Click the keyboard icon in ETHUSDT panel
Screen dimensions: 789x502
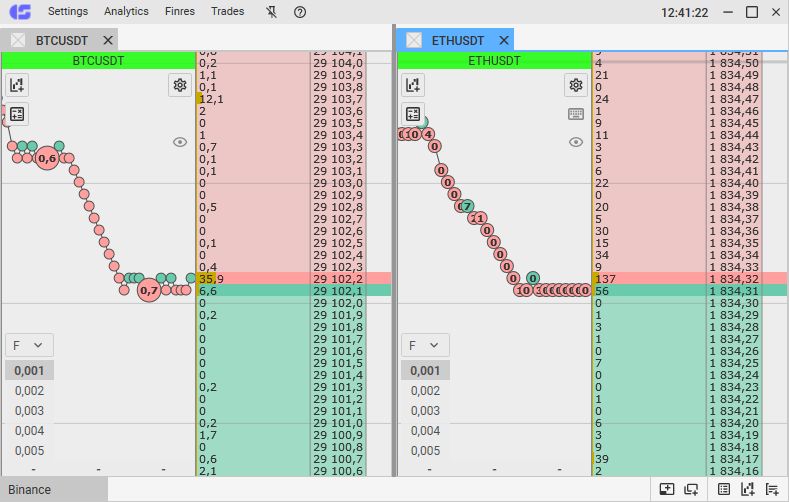click(x=576, y=114)
